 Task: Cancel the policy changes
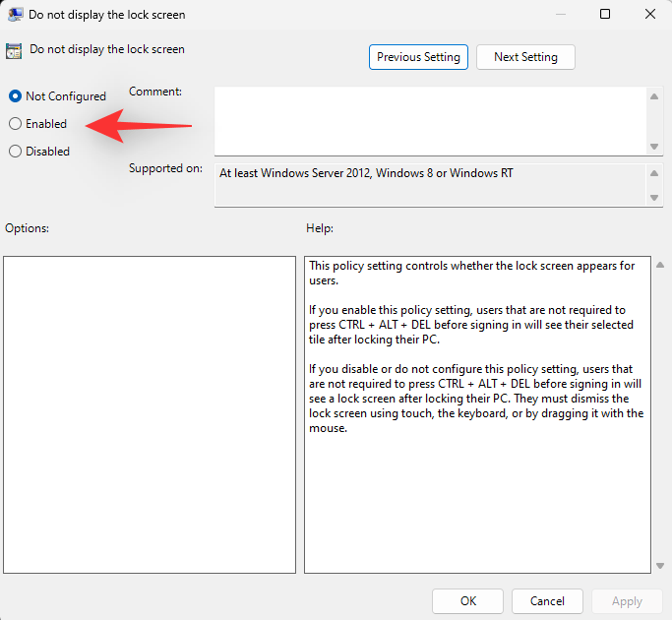pos(547,600)
